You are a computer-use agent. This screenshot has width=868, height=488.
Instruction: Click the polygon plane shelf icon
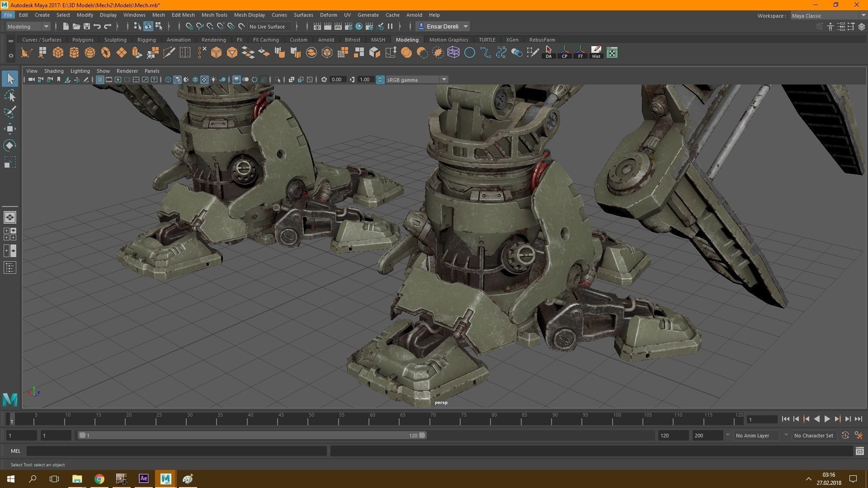(122, 53)
